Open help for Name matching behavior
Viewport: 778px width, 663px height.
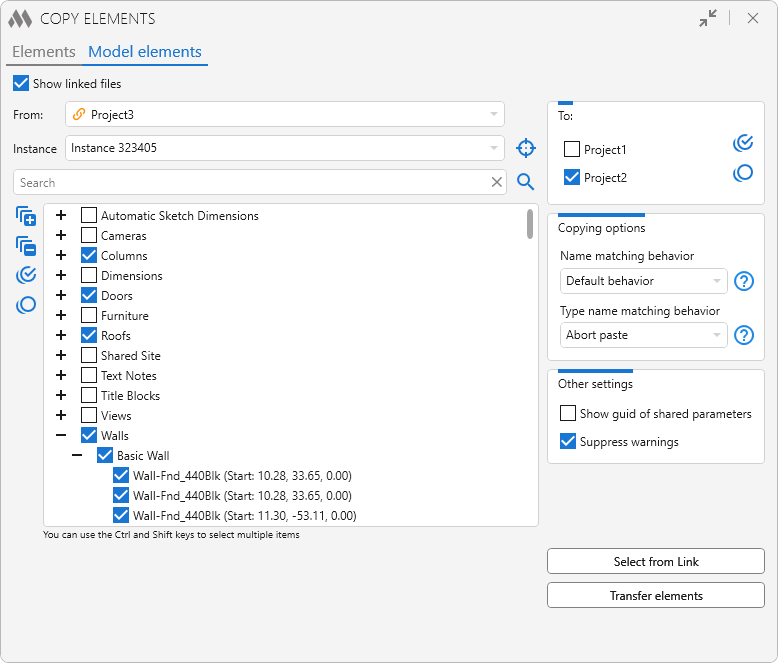(x=743, y=281)
